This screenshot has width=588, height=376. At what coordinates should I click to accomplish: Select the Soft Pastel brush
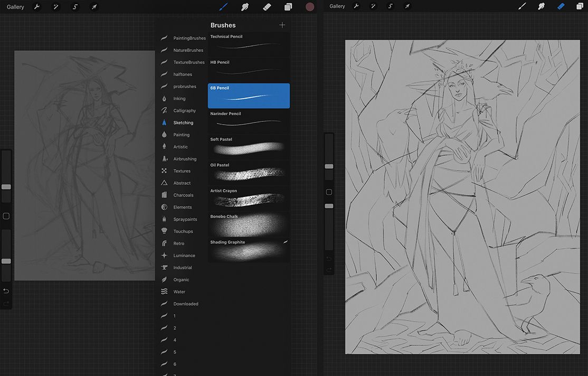(x=249, y=146)
